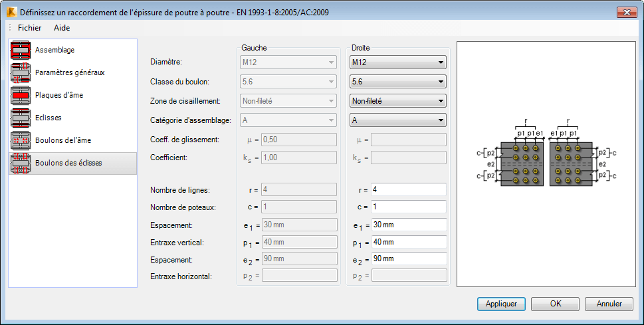Expand Droite Catégorie d'assemblage dropdown
644x325 pixels.
point(397,120)
